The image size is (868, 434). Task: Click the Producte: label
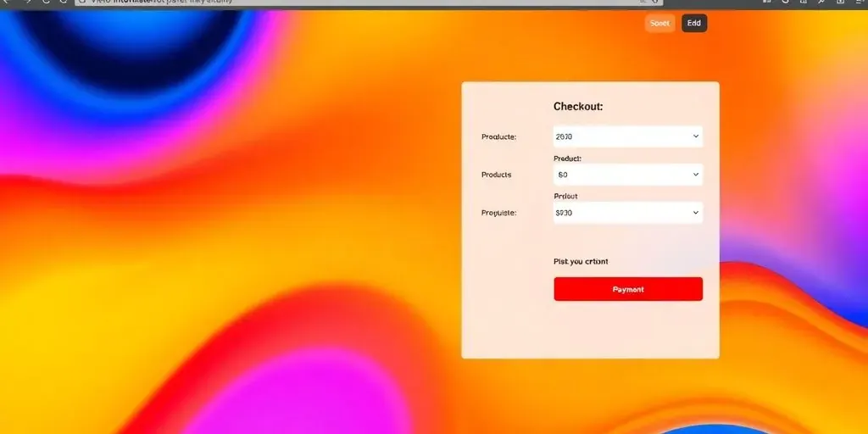point(498,136)
